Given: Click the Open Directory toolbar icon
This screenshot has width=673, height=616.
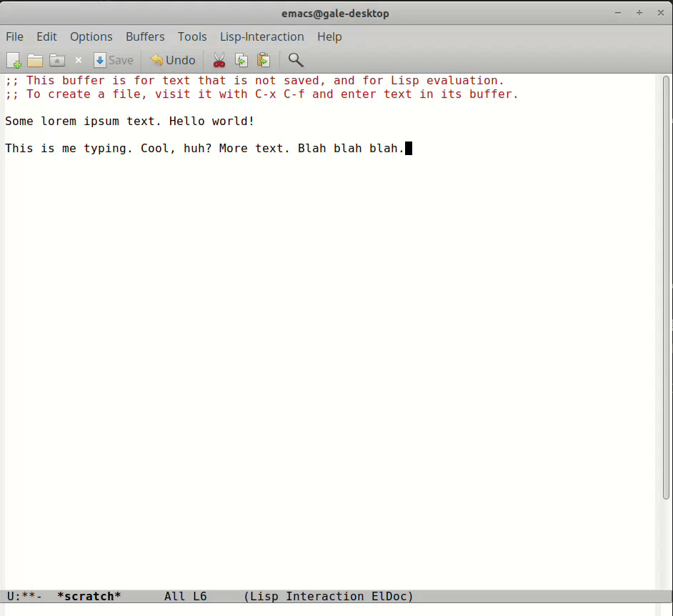Looking at the screenshot, I should point(56,60).
